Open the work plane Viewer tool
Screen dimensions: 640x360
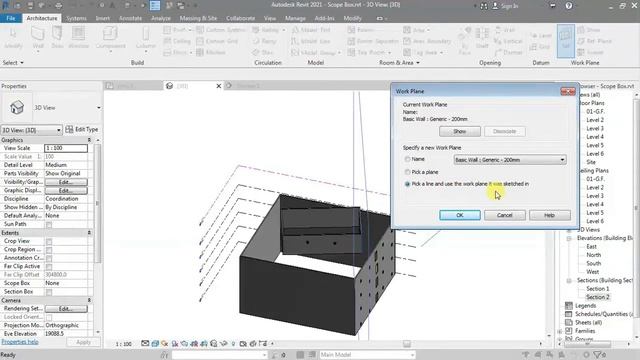(x=590, y=52)
